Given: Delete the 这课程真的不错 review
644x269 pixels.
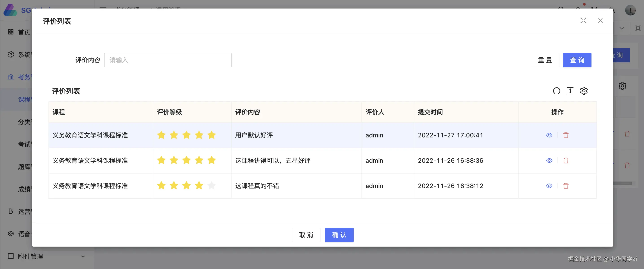Looking at the screenshot, I should [566, 186].
